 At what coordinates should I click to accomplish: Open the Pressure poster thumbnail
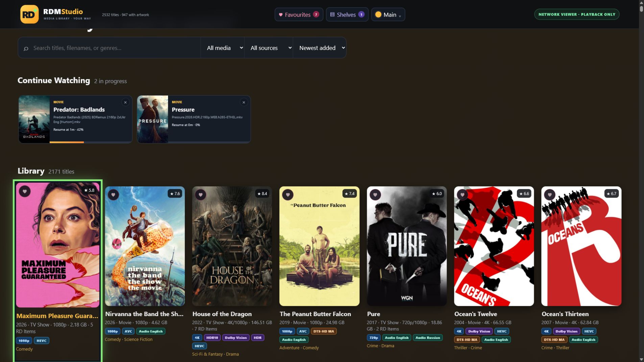coord(152,119)
